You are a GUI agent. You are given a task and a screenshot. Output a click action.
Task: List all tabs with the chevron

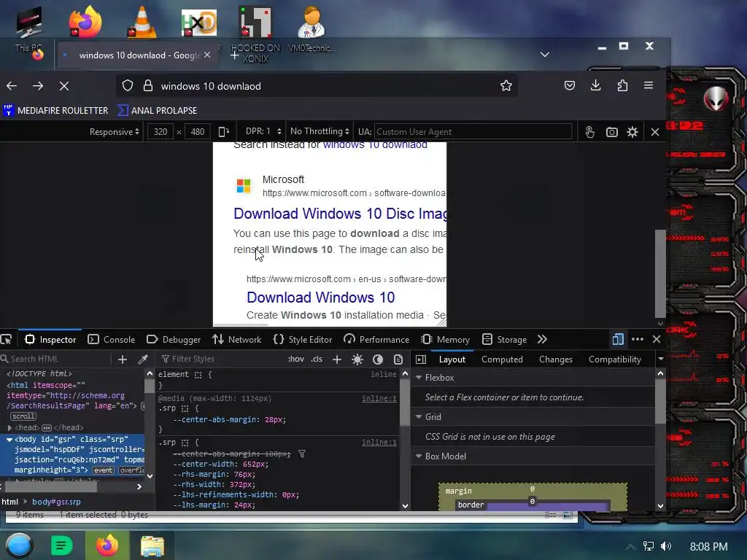coord(545,54)
